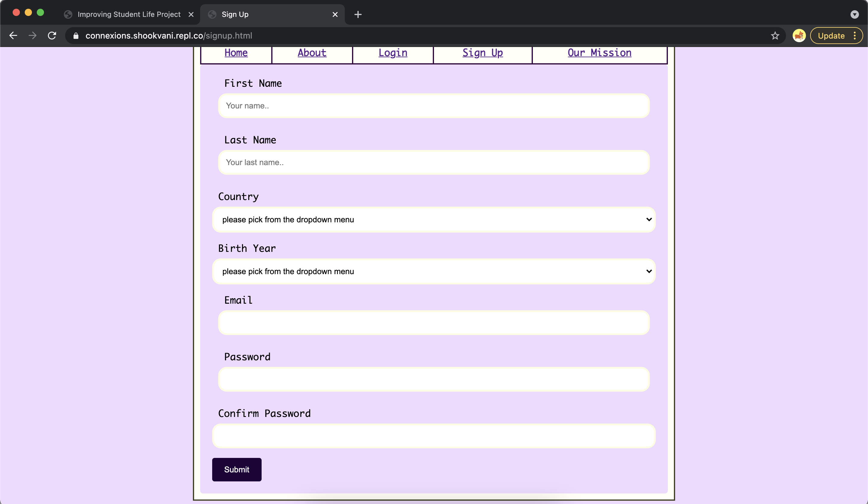Click the site lock icon in address bar
The image size is (868, 504).
point(76,36)
